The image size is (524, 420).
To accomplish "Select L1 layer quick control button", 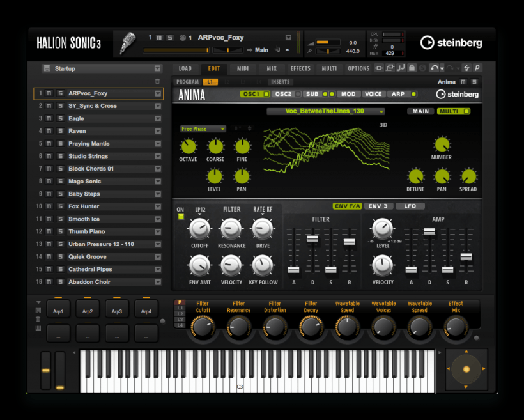I will [180, 308].
